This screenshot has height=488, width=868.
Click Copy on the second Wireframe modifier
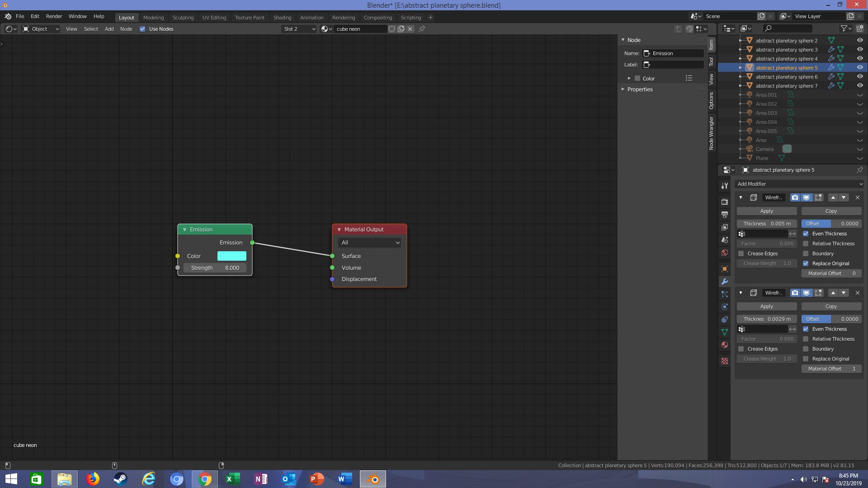tap(831, 306)
